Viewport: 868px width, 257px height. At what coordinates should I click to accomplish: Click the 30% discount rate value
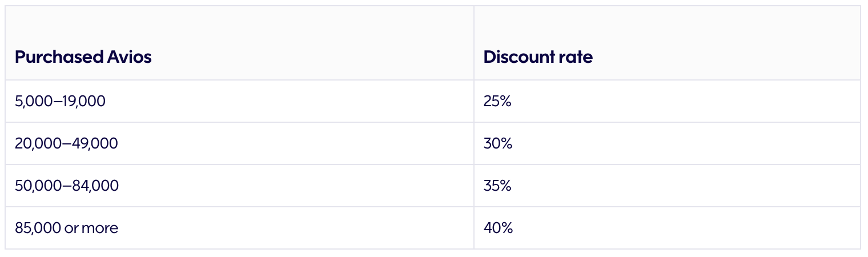pos(498,144)
